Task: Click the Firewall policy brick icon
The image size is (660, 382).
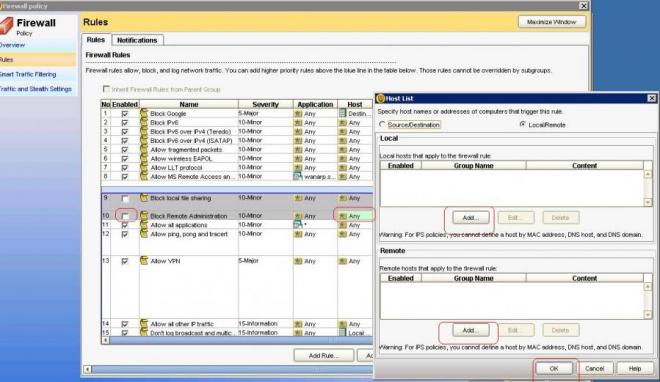Action: pos(6,26)
